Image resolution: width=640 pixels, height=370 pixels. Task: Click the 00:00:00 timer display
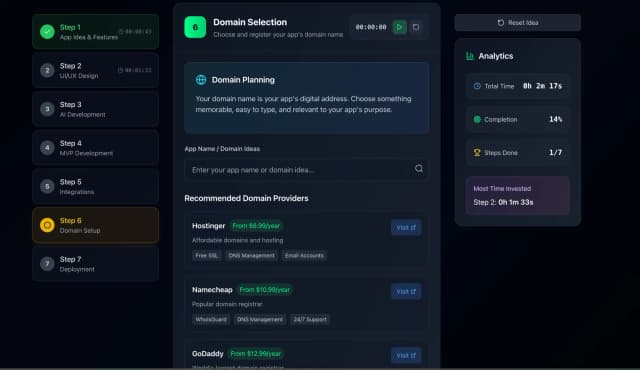pyautogui.click(x=371, y=27)
